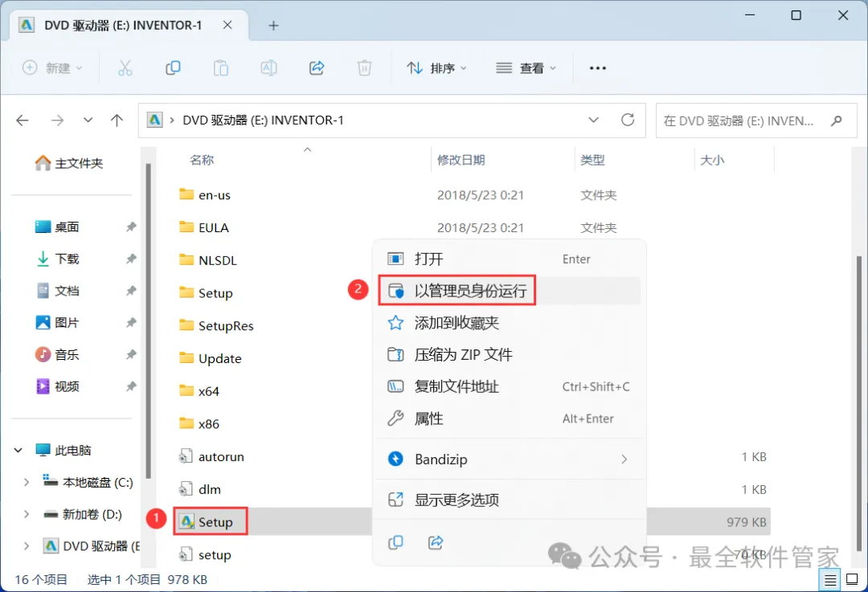Sort by Date modified (修改日期) column header
This screenshot has height=592, width=868.
461,161
